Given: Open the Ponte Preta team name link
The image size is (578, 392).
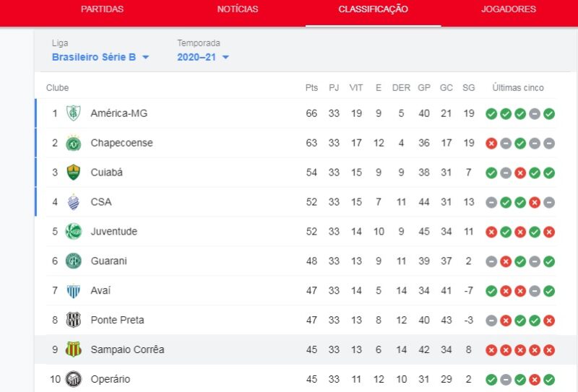Looking at the screenshot, I should coord(117,320).
